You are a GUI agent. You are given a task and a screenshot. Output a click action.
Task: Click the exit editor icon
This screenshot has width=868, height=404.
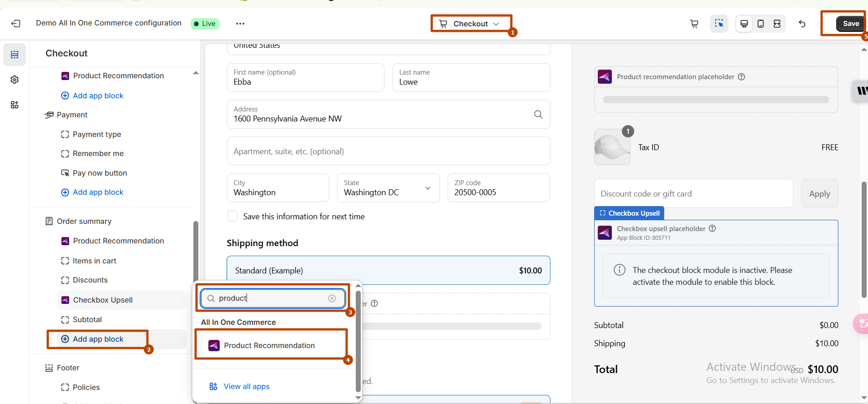[x=16, y=24]
